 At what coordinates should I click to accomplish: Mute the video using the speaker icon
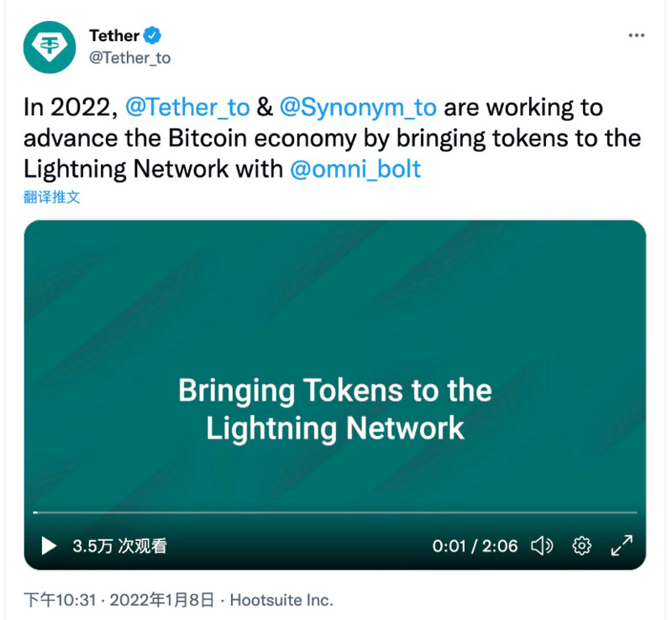tap(542, 546)
